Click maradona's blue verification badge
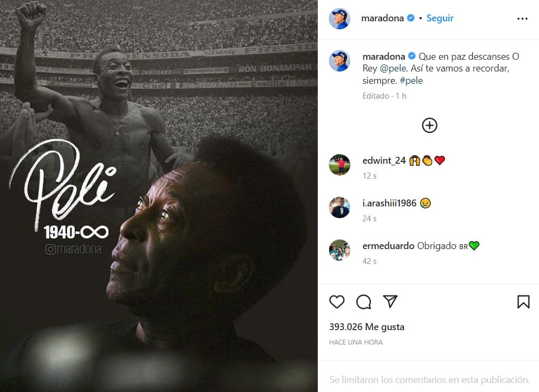This screenshot has height=392, width=539. coord(410,18)
